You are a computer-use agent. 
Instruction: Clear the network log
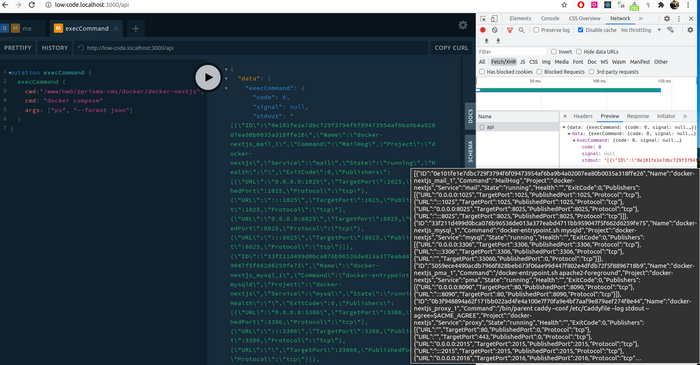pyautogui.click(x=495, y=30)
